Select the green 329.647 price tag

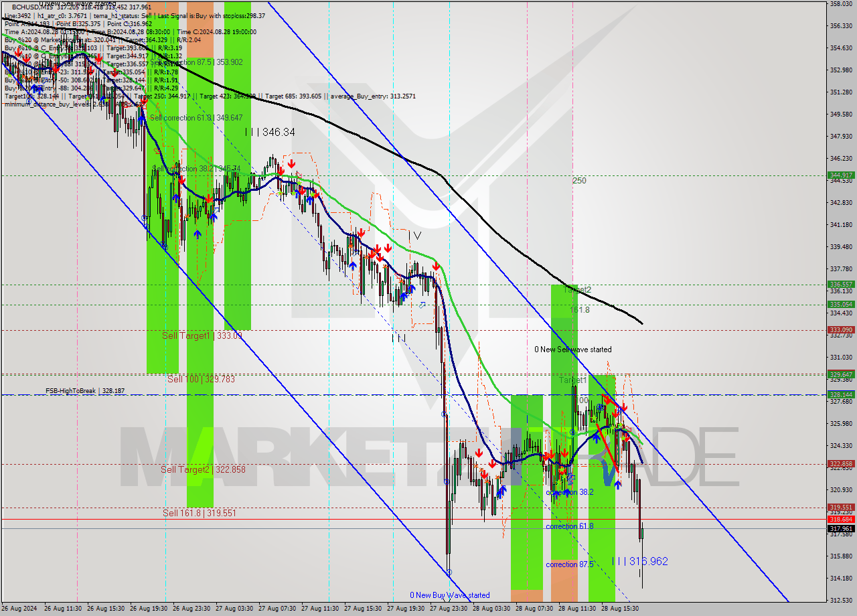click(x=841, y=374)
